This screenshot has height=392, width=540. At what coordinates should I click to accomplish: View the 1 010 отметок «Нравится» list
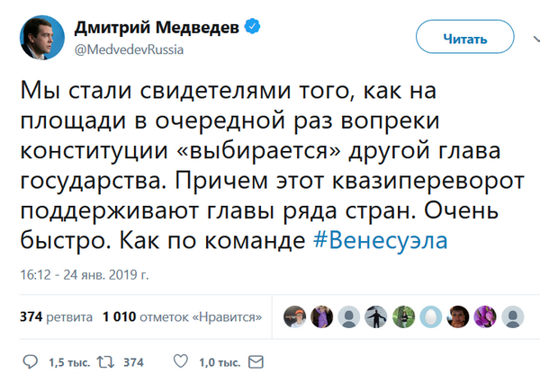point(183,316)
